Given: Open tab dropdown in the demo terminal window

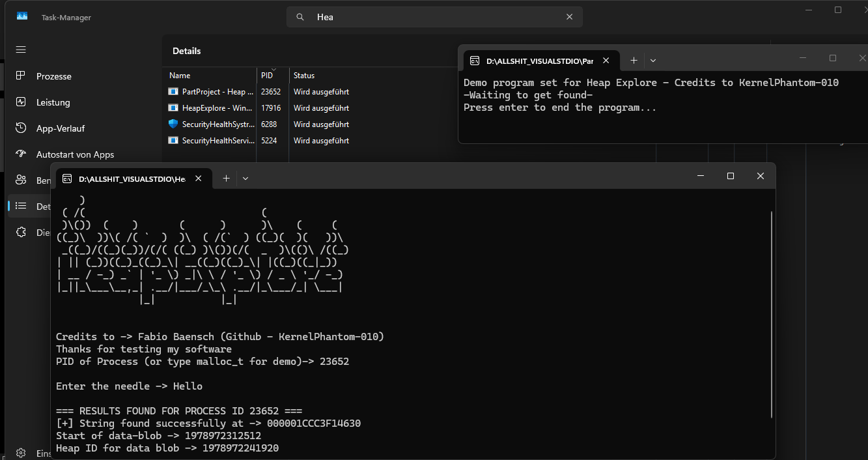Looking at the screenshot, I should (653, 61).
